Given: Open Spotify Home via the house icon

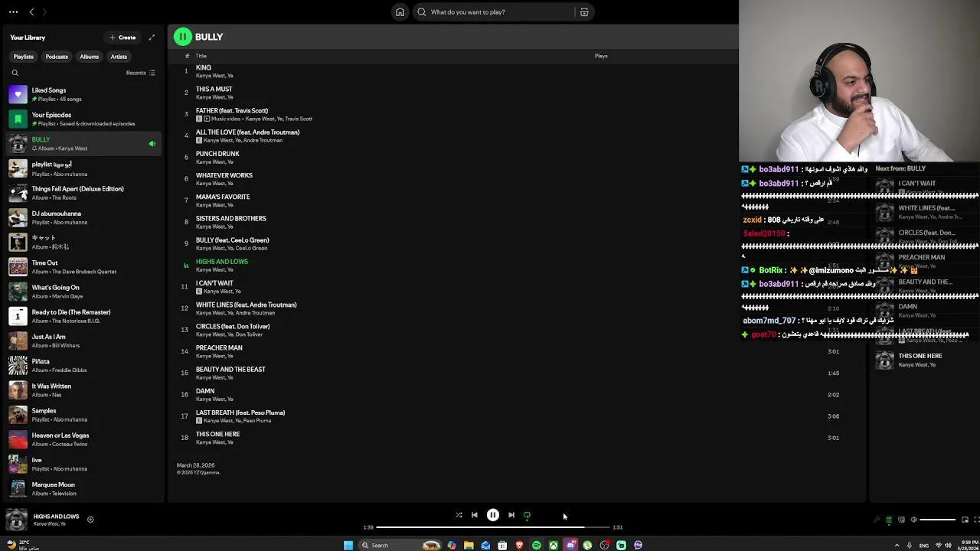Looking at the screenshot, I should [x=400, y=12].
